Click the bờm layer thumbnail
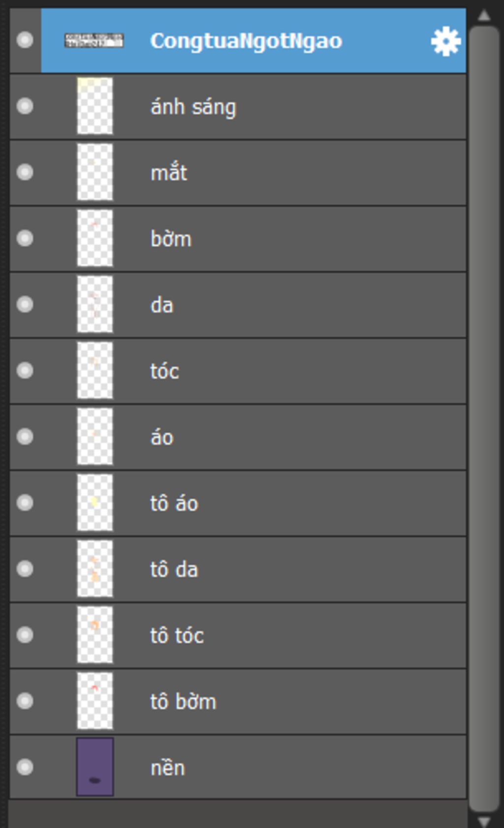This screenshot has width=504, height=828. click(x=94, y=238)
